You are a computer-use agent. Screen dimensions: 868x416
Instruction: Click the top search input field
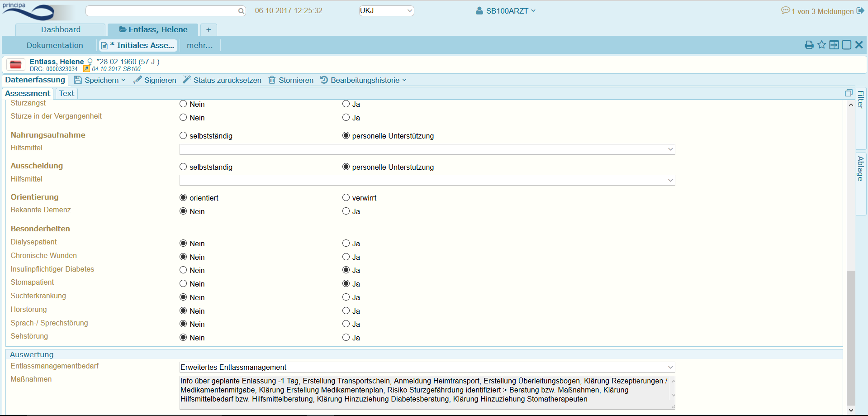(165, 11)
